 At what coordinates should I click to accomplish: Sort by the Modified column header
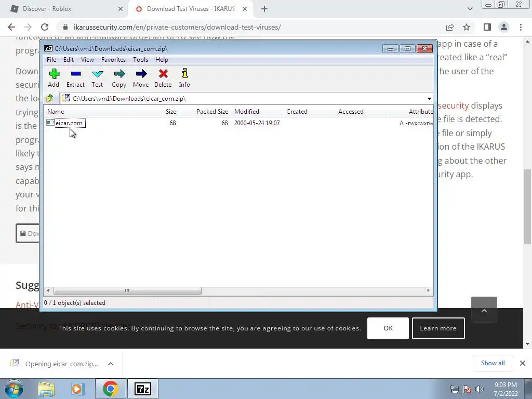[x=257, y=112]
